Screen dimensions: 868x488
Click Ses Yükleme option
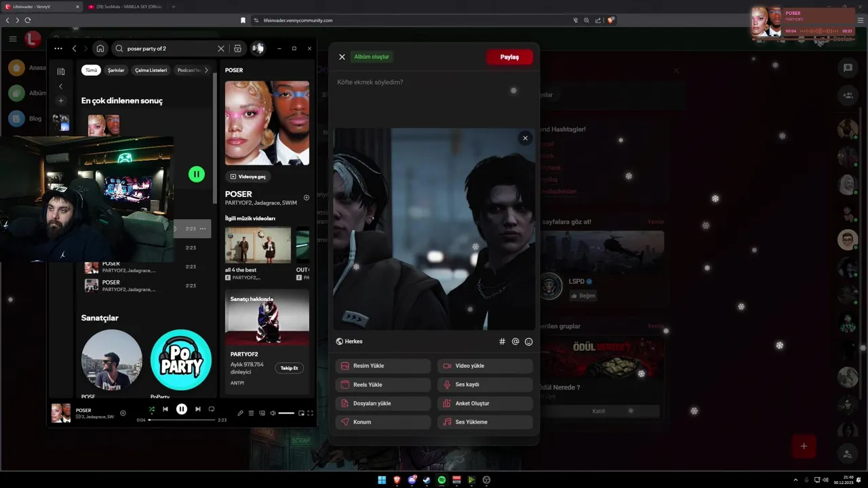tap(485, 422)
